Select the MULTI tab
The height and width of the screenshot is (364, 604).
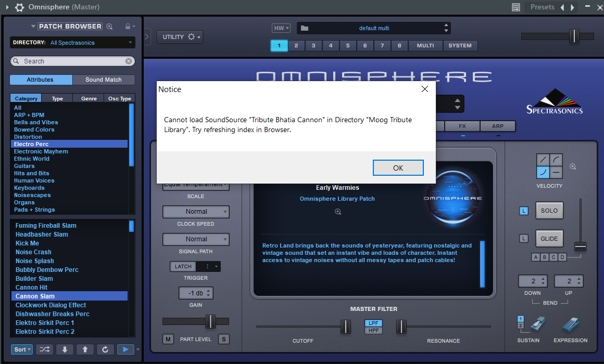pyautogui.click(x=425, y=46)
